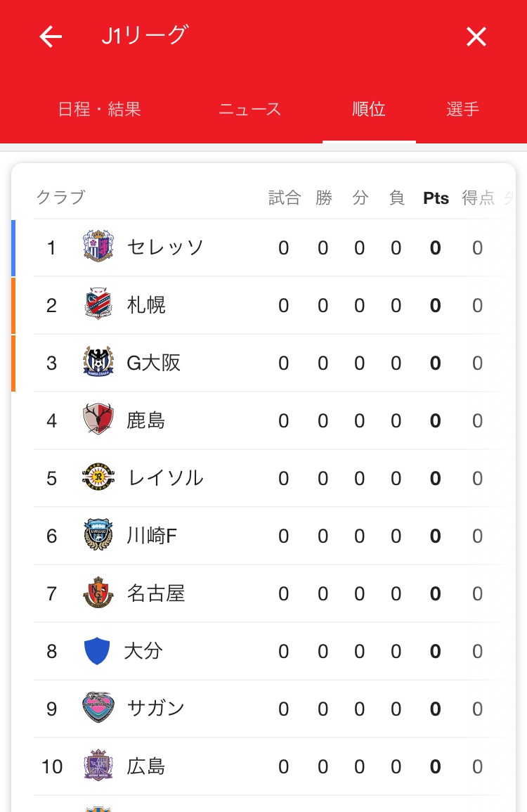Viewport: 527px width, 812px height.
Task: Select the レイソル team crest
Action: click(x=98, y=477)
